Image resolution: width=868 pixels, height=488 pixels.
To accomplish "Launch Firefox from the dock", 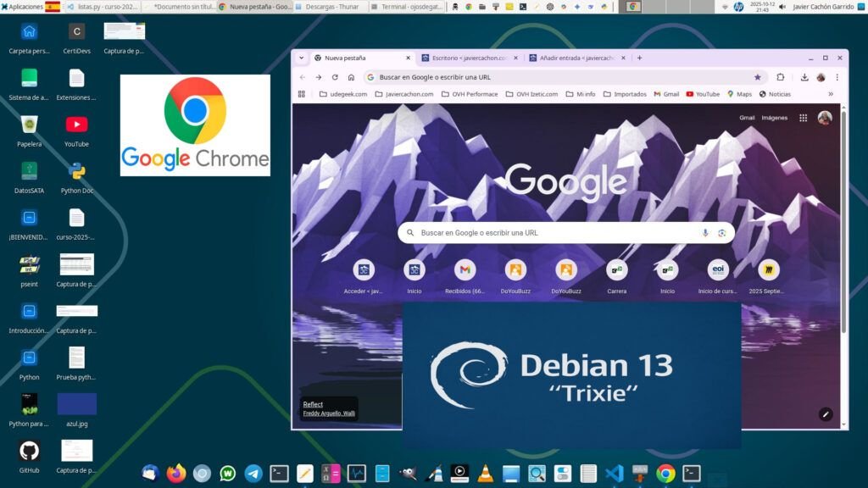I will [x=176, y=474].
